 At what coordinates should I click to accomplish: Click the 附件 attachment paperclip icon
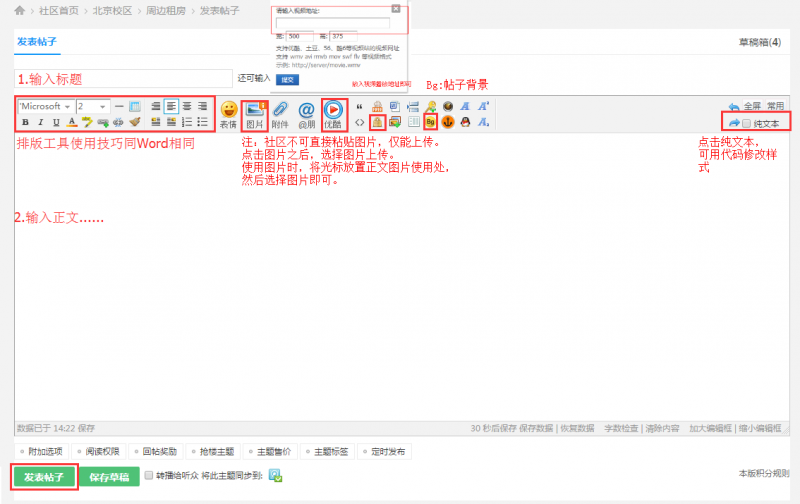tap(280, 113)
